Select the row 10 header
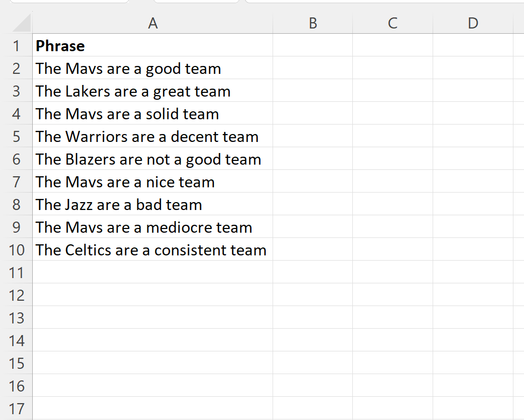 click(16, 250)
